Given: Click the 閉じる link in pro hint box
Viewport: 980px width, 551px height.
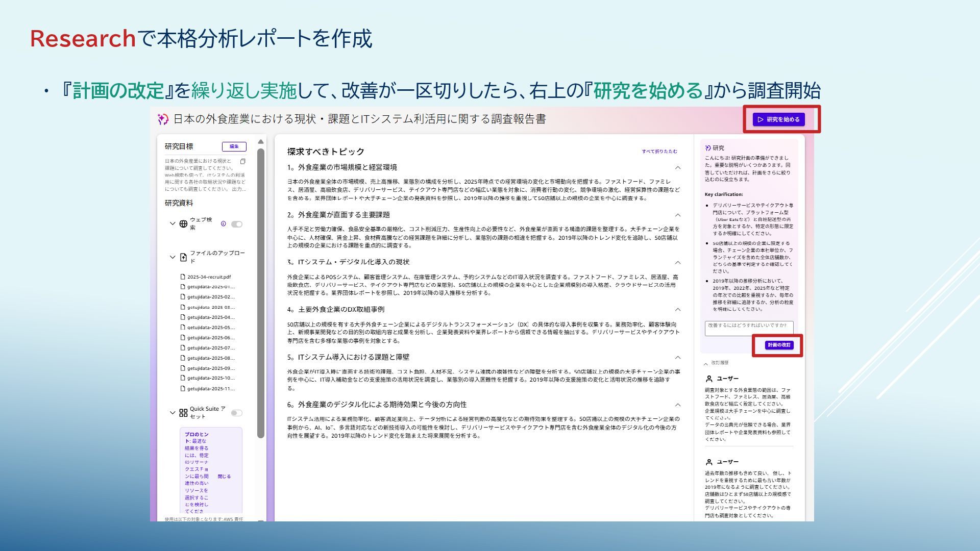Looking at the screenshot, I should tap(224, 477).
